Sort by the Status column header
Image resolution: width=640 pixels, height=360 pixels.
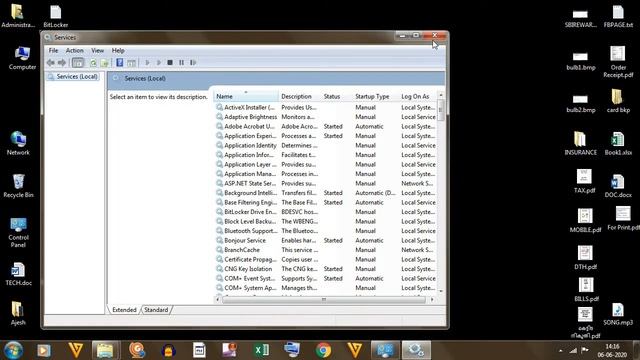[337, 96]
